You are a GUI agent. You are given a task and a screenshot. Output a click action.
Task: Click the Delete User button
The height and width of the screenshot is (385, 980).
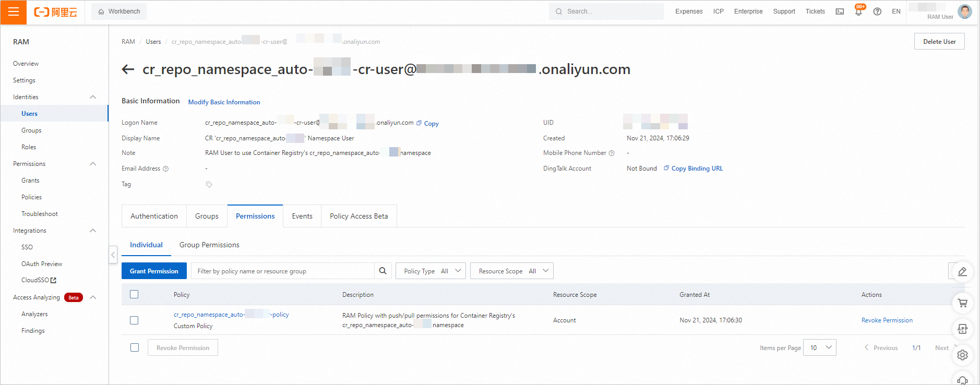tap(939, 41)
